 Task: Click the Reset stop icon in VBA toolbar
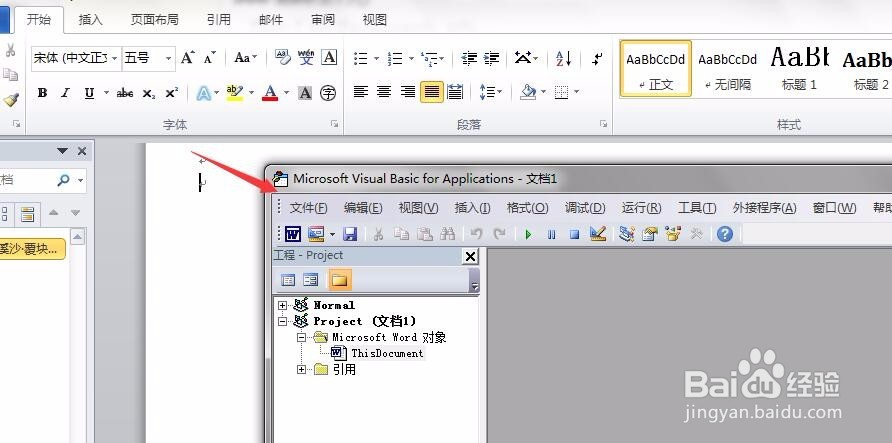coord(575,234)
